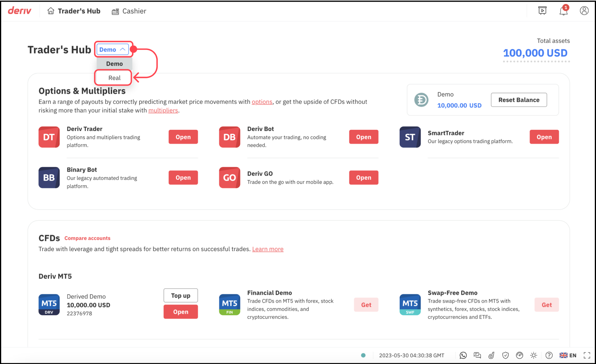Click the Reset Balance button
596x364 pixels.
[x=519, y=100]
